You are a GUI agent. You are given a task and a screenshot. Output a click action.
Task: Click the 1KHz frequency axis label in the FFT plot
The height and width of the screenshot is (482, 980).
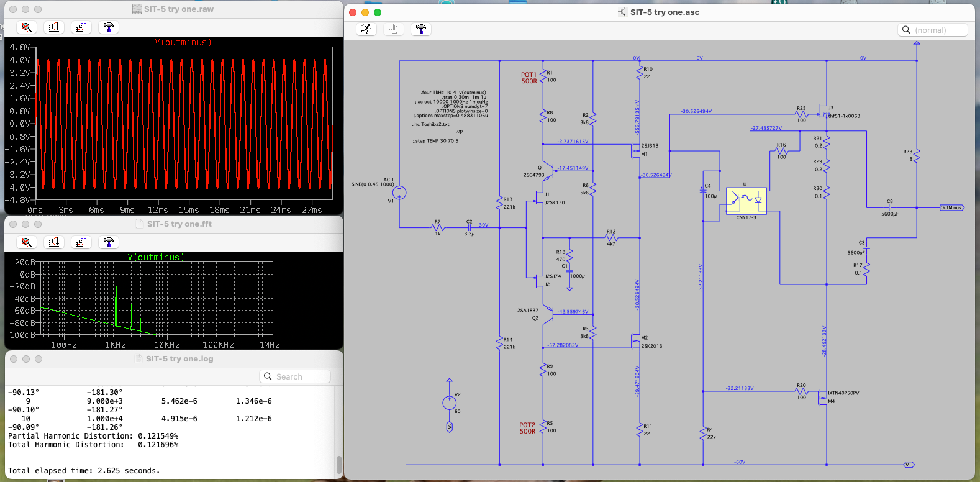click(116, 345)
